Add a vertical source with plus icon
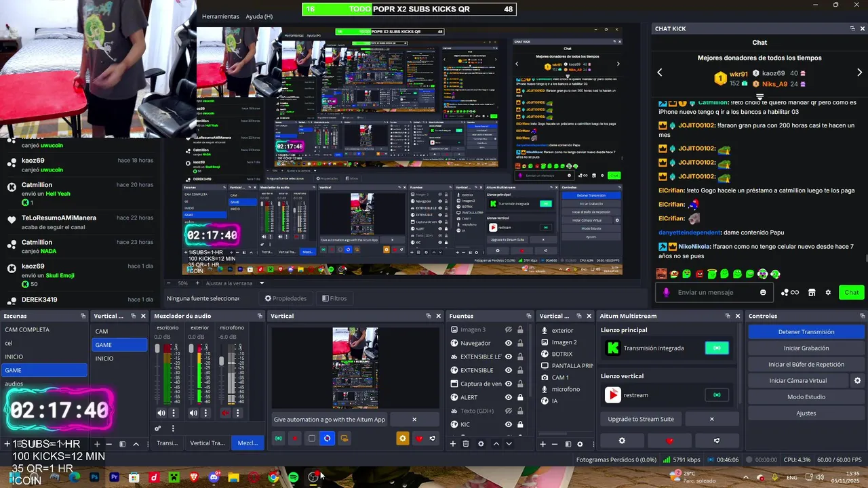The width and height of the screenshot is (868, 488). click(542, 444)
